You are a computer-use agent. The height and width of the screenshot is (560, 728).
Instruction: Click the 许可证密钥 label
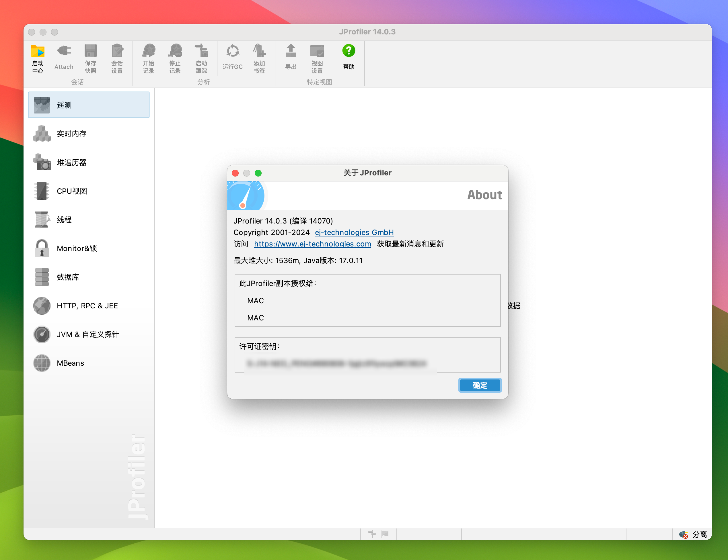[259, 346]
